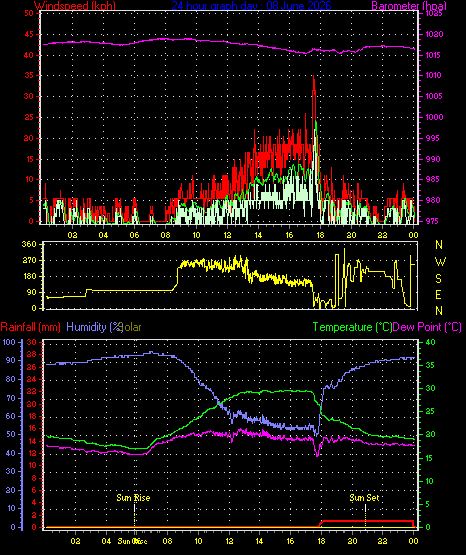466x555 pixels.
Task: Click the 20 label on windspeed axis
Action: click(29, 138)
